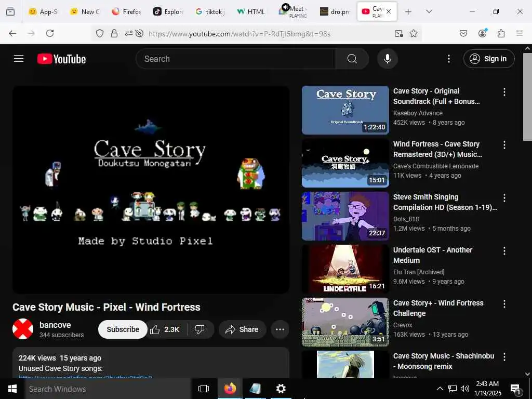Screen dimensions: 532x399
Task: Click the page vertical scrollbar thumb
Action: click(x=527, y=97)
